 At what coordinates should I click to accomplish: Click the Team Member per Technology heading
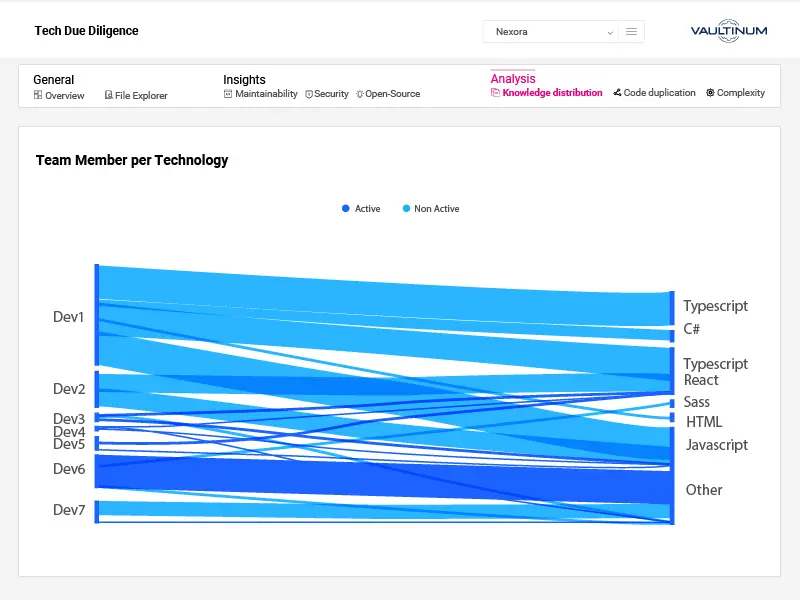(132, 160)
